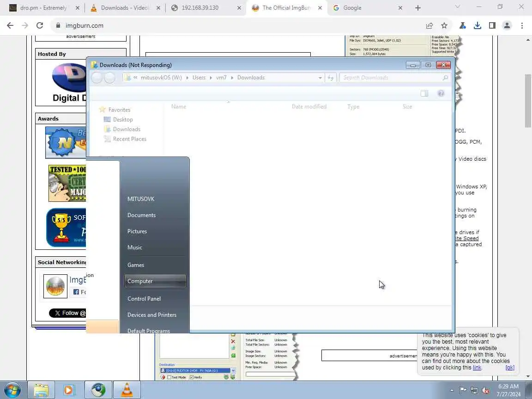Click the Explorer back navigation button
The height and width of the screenshot is (399, 532).
click(x=97, y=78)
